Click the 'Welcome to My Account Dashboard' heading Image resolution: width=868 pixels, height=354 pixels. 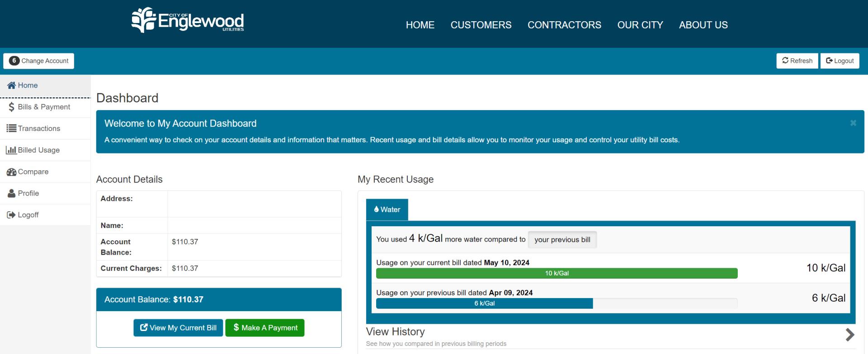click(x=180, y=123)
